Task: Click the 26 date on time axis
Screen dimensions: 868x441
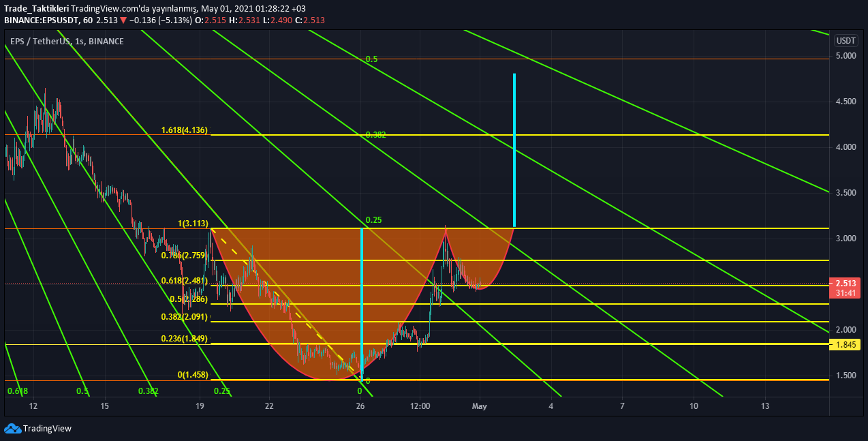Action: [x=360, y=406]
